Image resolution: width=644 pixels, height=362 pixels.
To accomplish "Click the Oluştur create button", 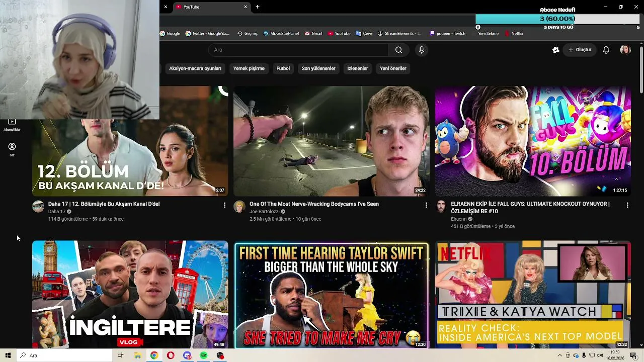I will (x=580, y=50).
